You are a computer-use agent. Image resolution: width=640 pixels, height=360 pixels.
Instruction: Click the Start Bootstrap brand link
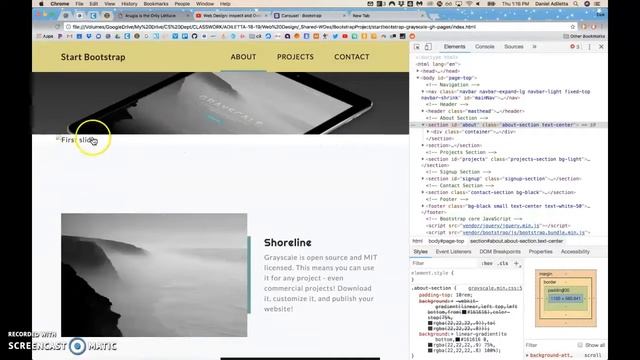[93, 57]
